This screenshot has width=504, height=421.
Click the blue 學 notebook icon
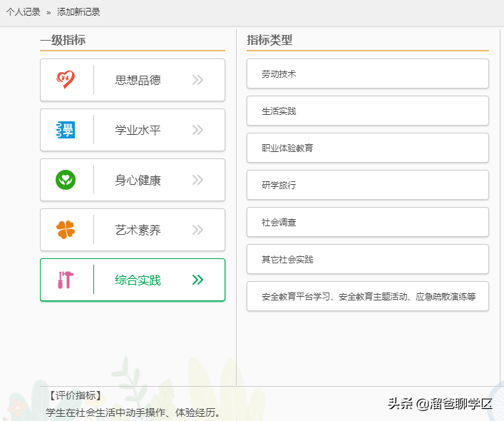(66, 130)
